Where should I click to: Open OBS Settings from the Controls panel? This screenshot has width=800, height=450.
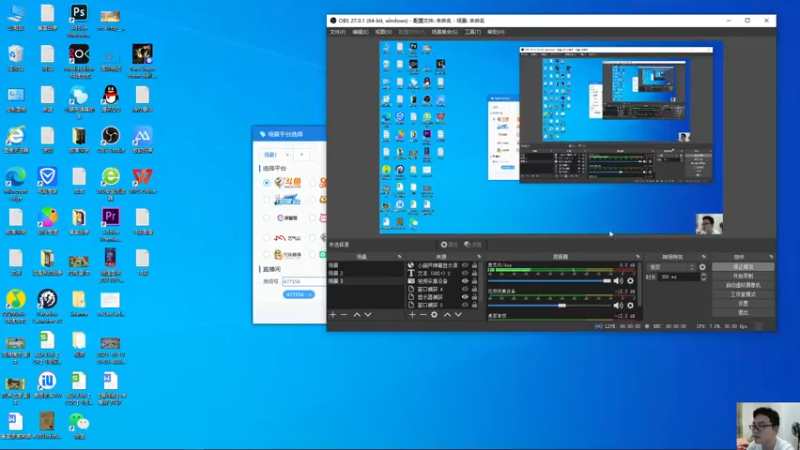click(x=743, y=304)
